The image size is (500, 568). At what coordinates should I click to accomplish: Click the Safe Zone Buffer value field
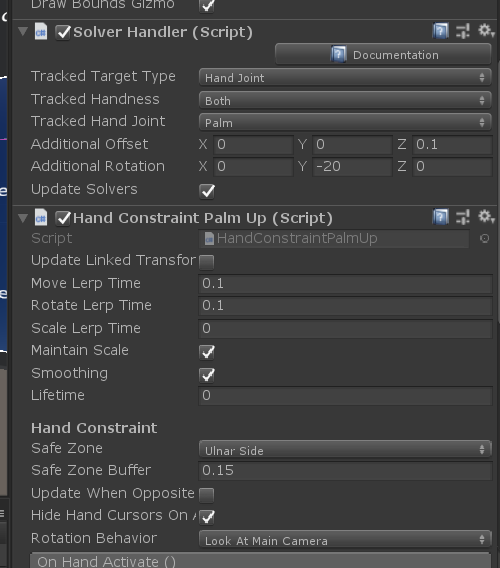click(x=345, y=471)
